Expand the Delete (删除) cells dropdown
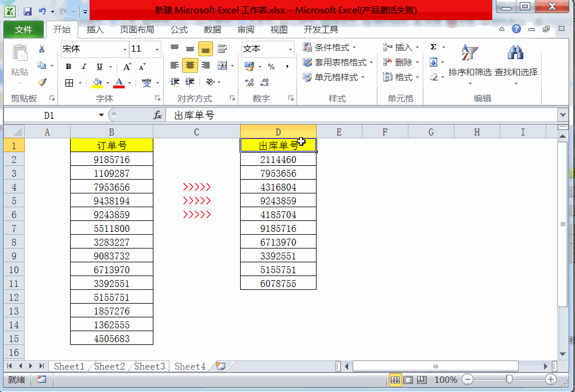This screenshot has height=392, width=575. tap(417, 63)
